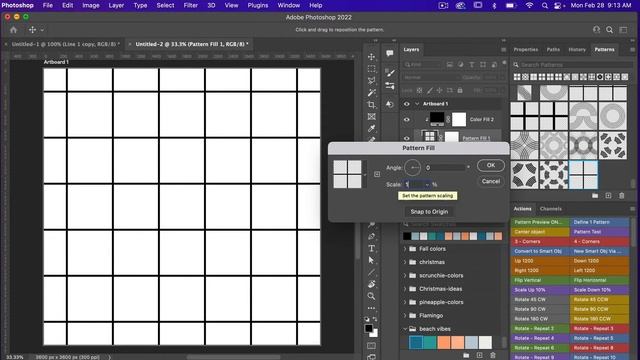
Task: Select the Move tool in the toolbar
Action: click(371, 57)
